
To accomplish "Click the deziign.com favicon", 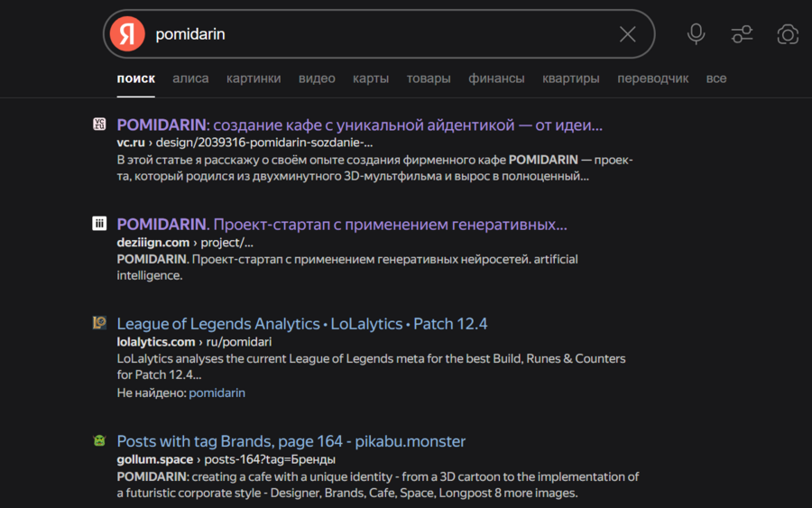I will click(x=99, y=224).
